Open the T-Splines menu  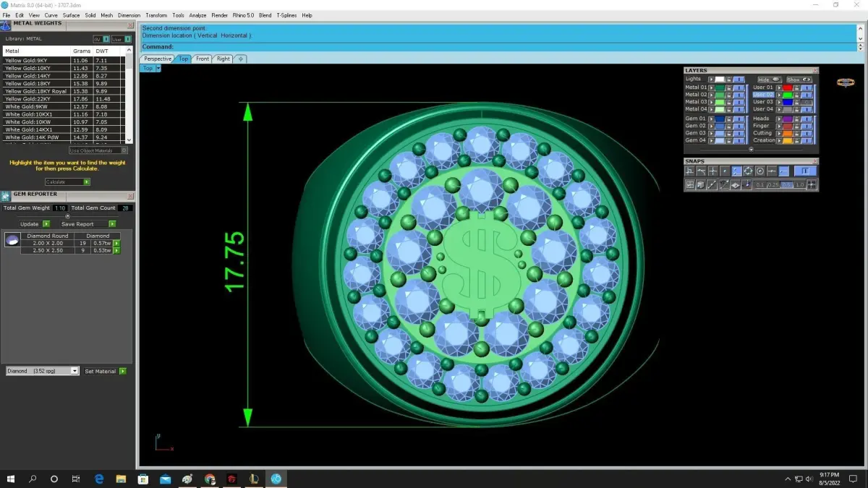286,15
